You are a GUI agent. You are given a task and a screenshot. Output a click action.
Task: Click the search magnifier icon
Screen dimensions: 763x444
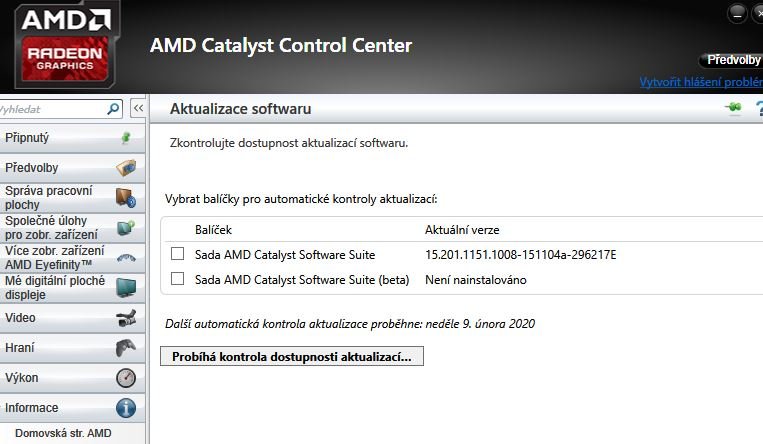click(114, 108)
